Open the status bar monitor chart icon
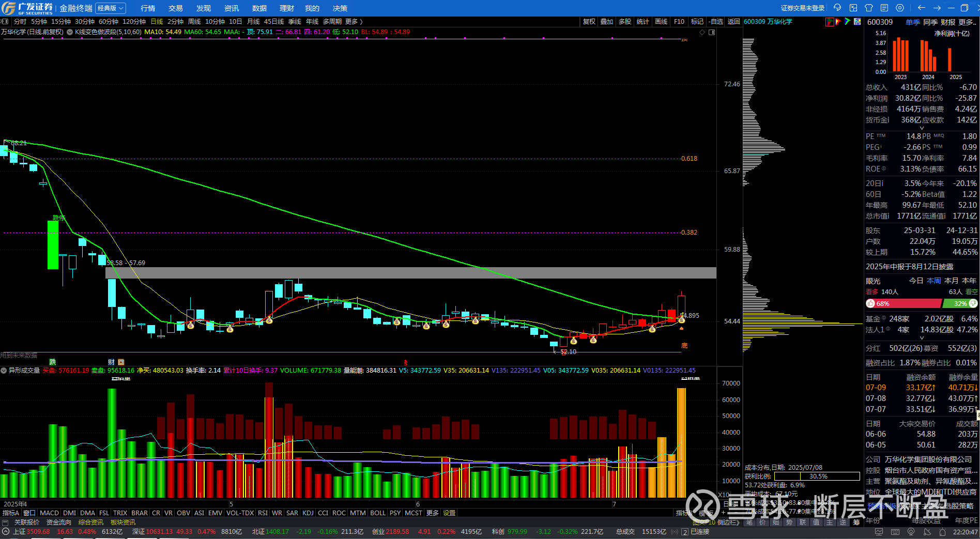Screen dimensions: 980x539 point(879,532)
